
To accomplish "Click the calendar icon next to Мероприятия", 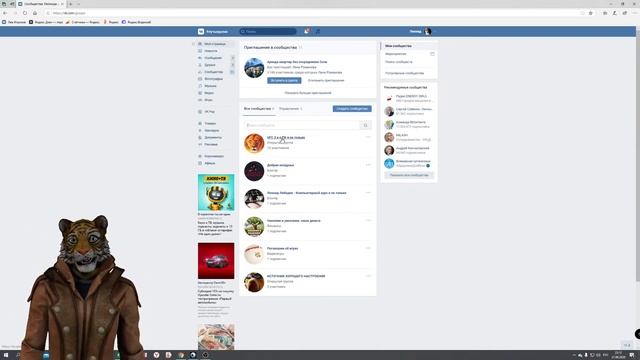I will click(432, 54).
